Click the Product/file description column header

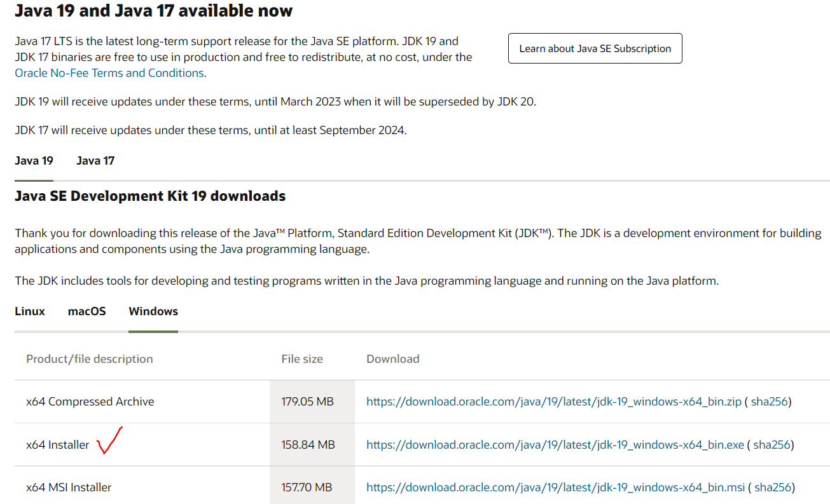(x=90, y=359)
